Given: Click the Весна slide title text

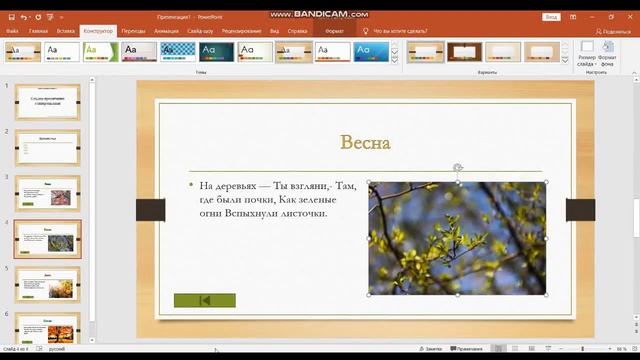Looking at the screenshot, I should point(365,142).
